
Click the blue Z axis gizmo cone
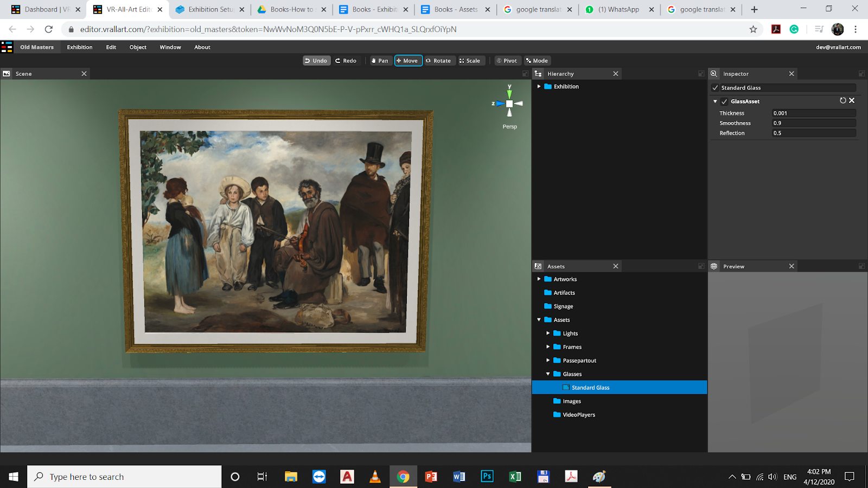pos(500,104)
